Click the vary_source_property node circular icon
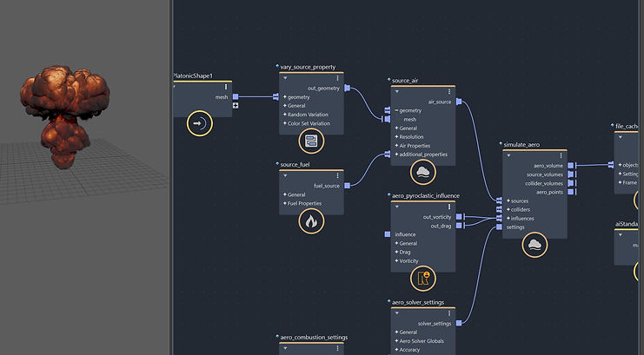Viewport: 644px width, 355px height. click(x=311, y=141)
